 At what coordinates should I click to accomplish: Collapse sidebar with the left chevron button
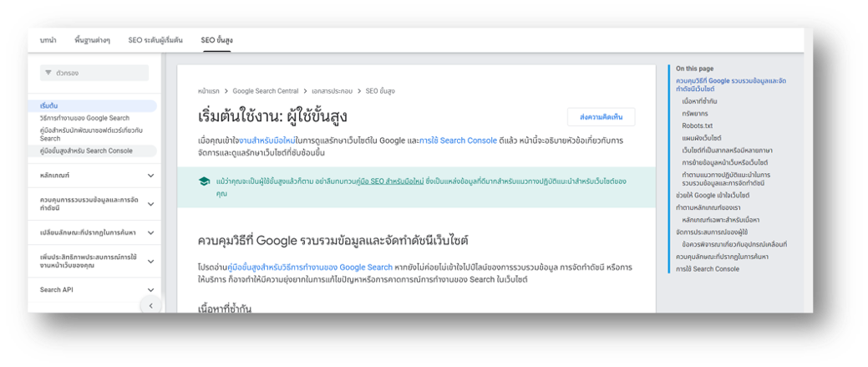click(x=151, y=305)
